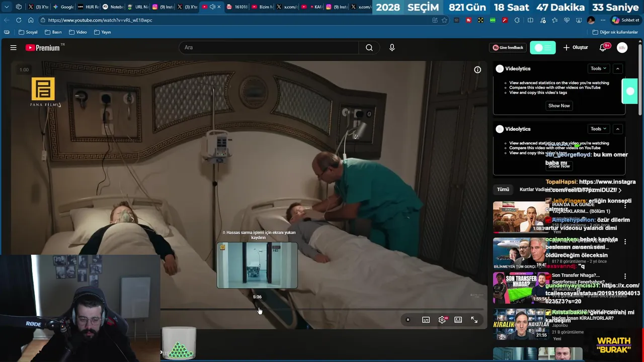Open Tools dropdown in first Videolytics panel

(x=598, y=69)
